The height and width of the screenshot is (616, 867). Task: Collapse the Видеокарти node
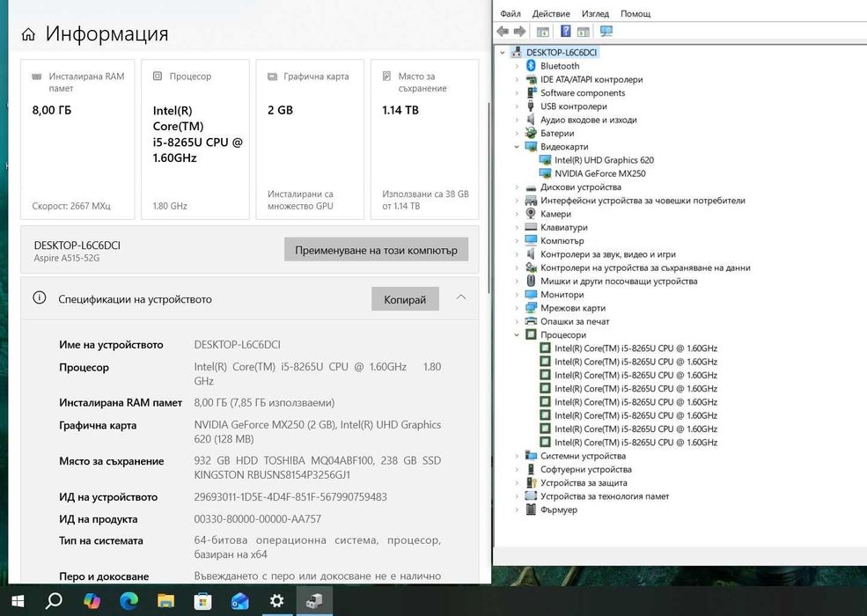pyautogui.click(x=517, y=147)
